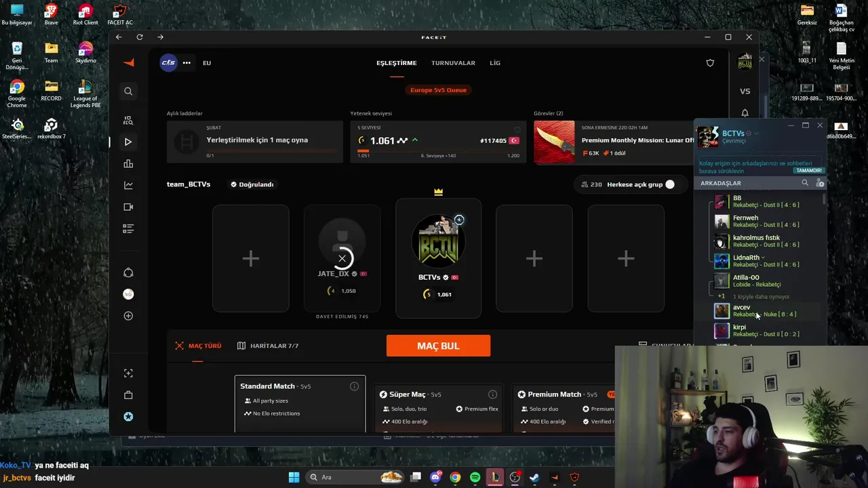Image resolution: width=868 pixels, height=488 pixels.
Task: Click the add game plus circle sidebar icon
Action: tap(128, 316)
